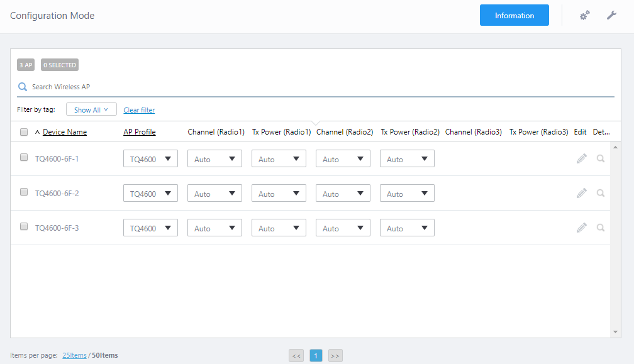Click the Channel (Radio2) column header

click(345, 132)
